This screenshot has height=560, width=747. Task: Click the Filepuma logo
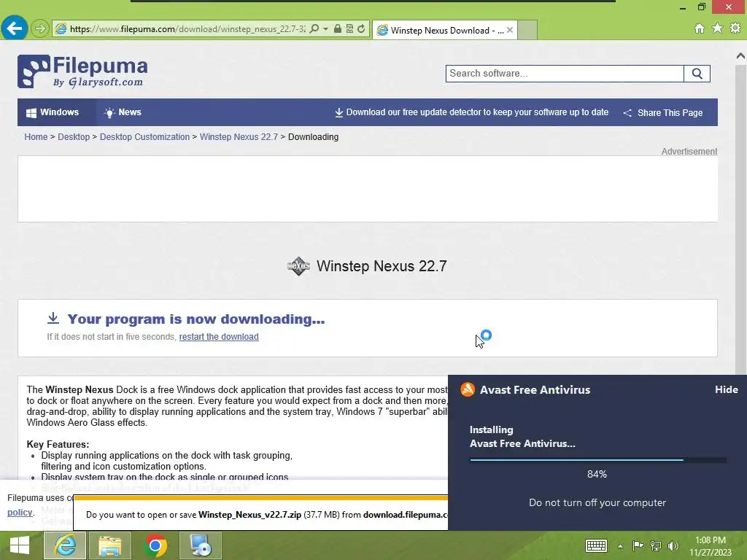tap(82, 71)
